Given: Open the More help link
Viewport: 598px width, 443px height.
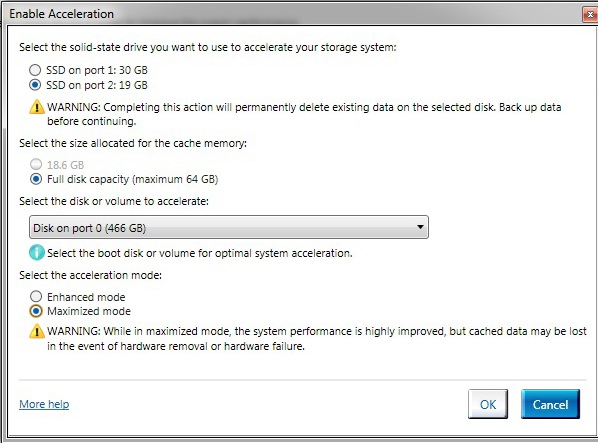Looking at the screenshot, I should (44, 404).
